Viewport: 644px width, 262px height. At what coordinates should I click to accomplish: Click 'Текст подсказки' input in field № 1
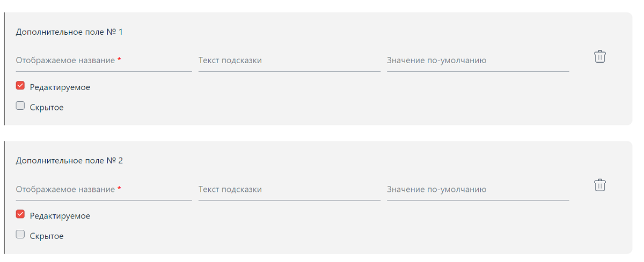289,61
